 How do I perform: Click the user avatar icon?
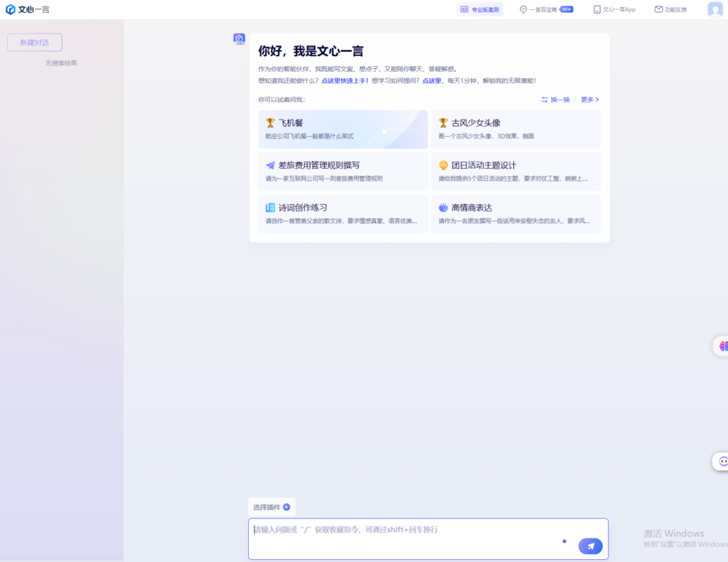coord(715,9)
